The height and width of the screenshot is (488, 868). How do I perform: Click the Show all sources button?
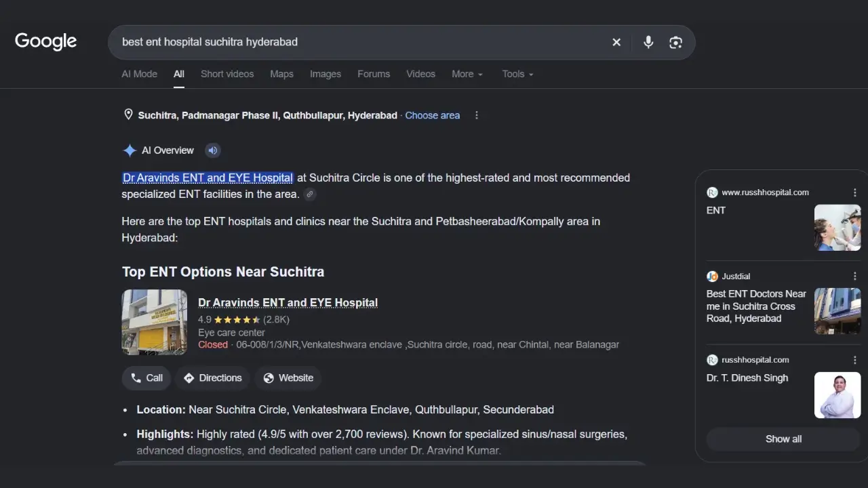pos(783,439)
